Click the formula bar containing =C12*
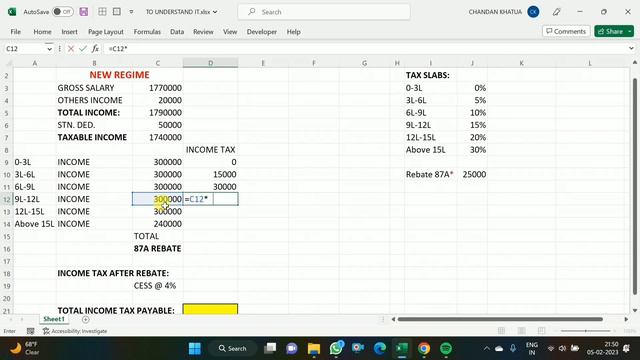The image size is (640, 360). tap(365, 49)
